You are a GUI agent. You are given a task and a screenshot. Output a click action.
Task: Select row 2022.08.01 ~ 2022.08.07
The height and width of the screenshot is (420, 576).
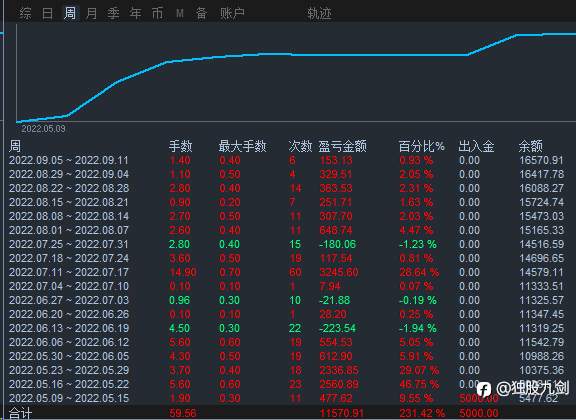287,230
